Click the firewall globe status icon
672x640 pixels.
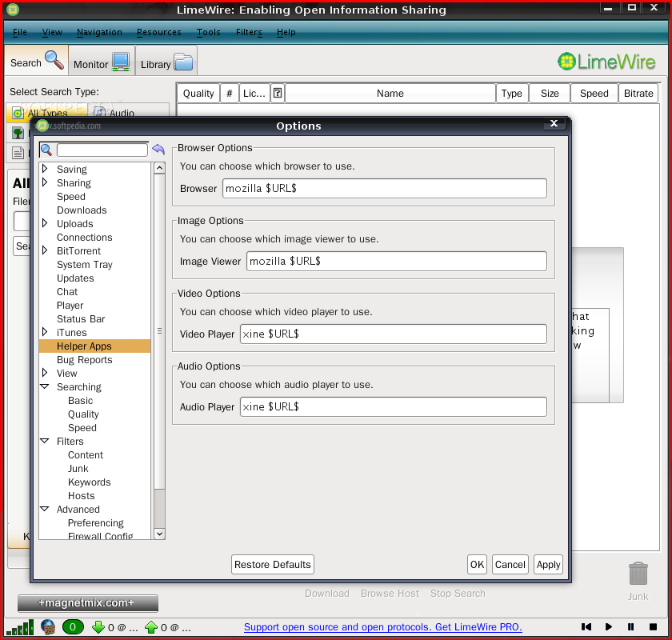coord(48,627)
